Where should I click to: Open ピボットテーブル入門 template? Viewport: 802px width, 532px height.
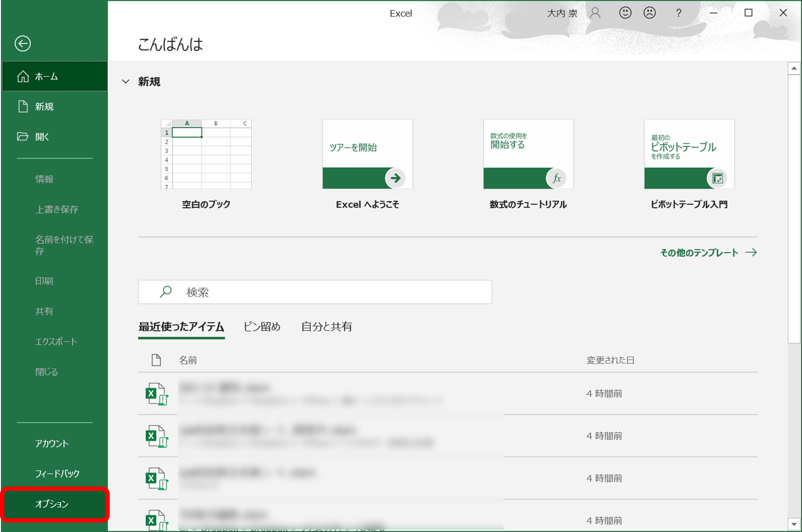point(689,164)
